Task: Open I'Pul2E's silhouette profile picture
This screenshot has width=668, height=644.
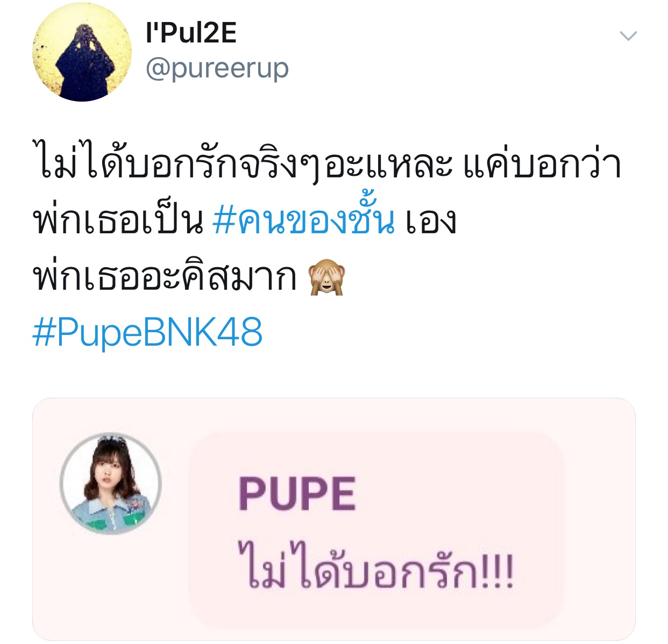Action: point(82,52)
